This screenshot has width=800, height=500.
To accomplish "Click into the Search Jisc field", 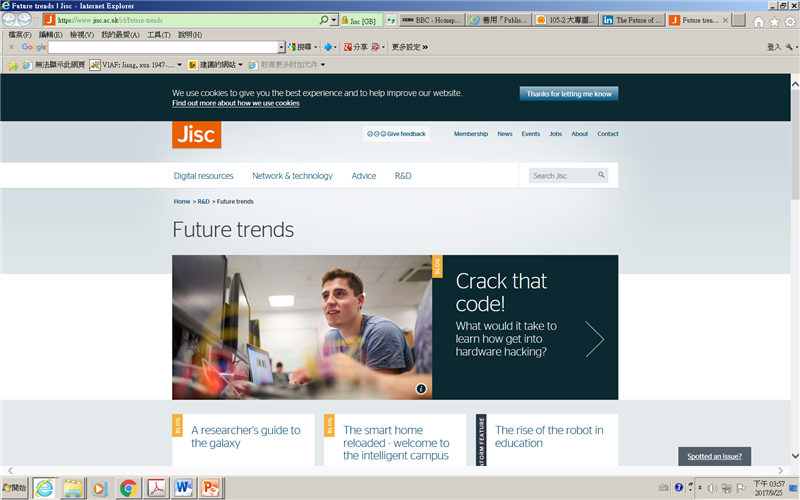I will 560,176.
